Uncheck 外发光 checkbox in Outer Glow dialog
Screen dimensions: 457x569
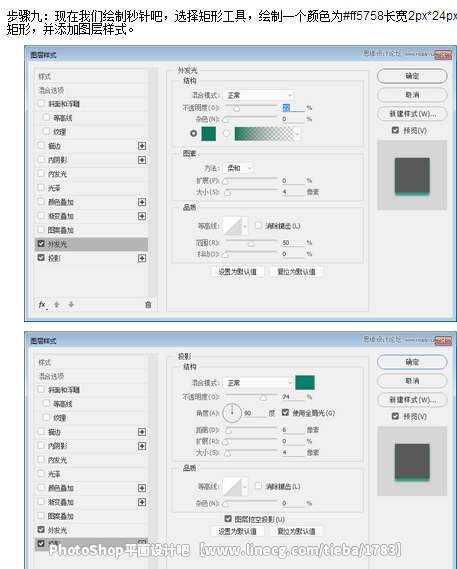point(41,243)
